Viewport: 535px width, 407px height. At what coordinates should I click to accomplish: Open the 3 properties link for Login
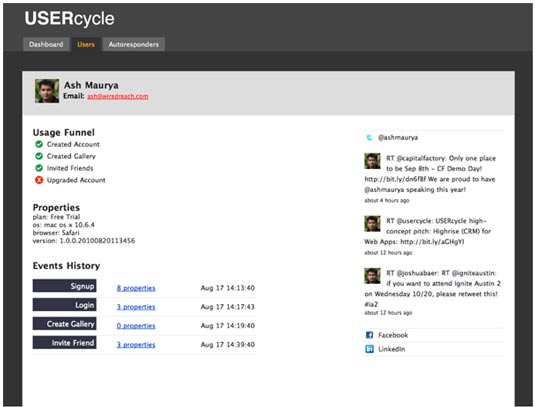click(x=136, y=307)
